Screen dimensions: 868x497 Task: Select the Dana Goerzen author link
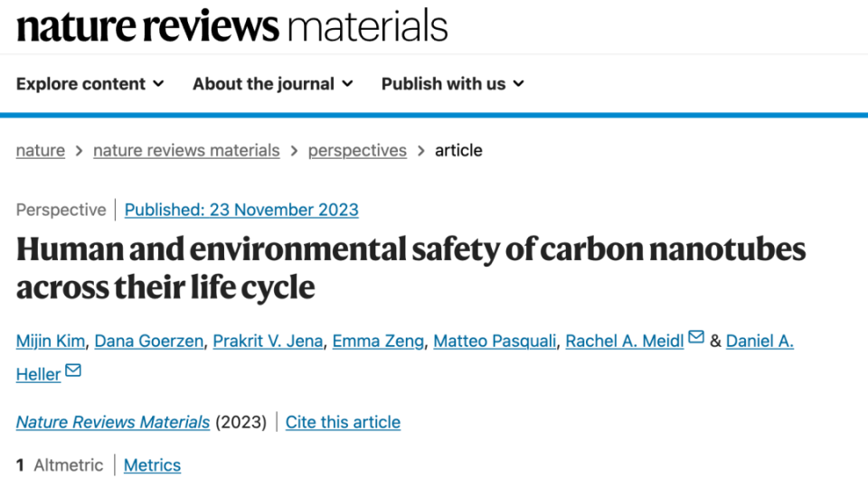click(149, 341)
